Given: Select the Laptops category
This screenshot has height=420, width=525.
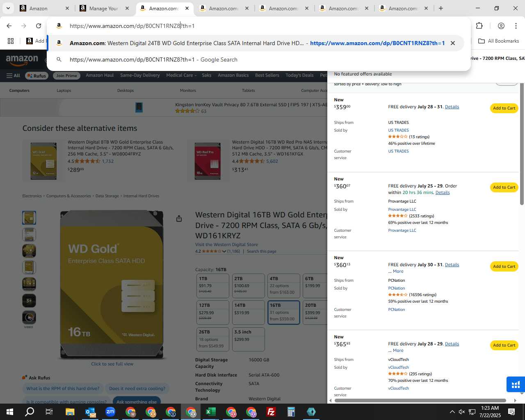Looking at the screenshot, I should [x=64, y=91].
